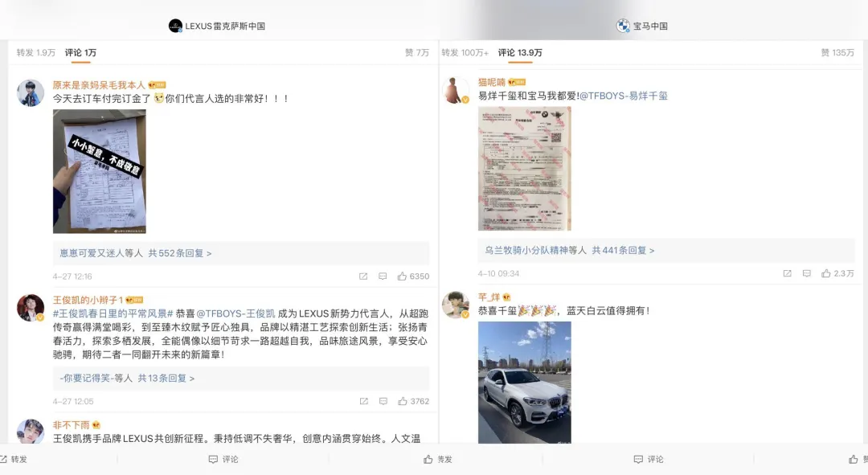Open LEXUS雷克萨斯中国 account name
868x475 pixels.
tap(225, 26)
